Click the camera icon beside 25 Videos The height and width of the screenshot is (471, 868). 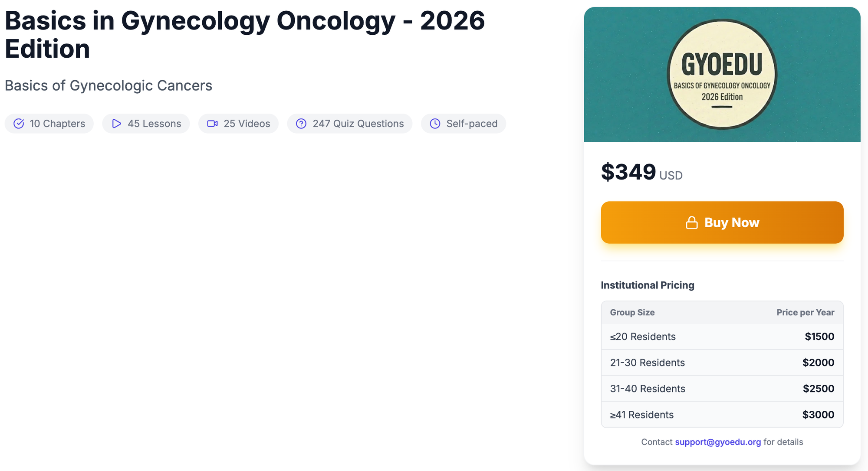tap(212, 124)
